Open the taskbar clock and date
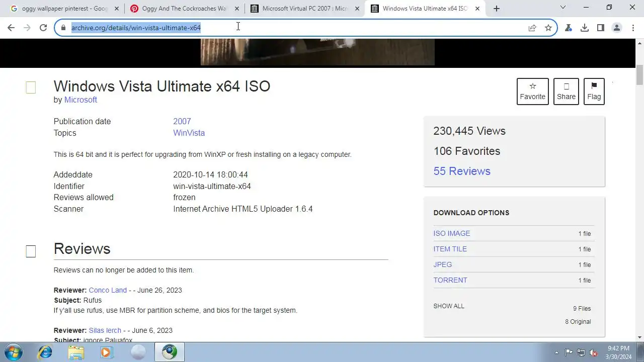The width and height of the screenshot is (644, 362). pos(618,352)
